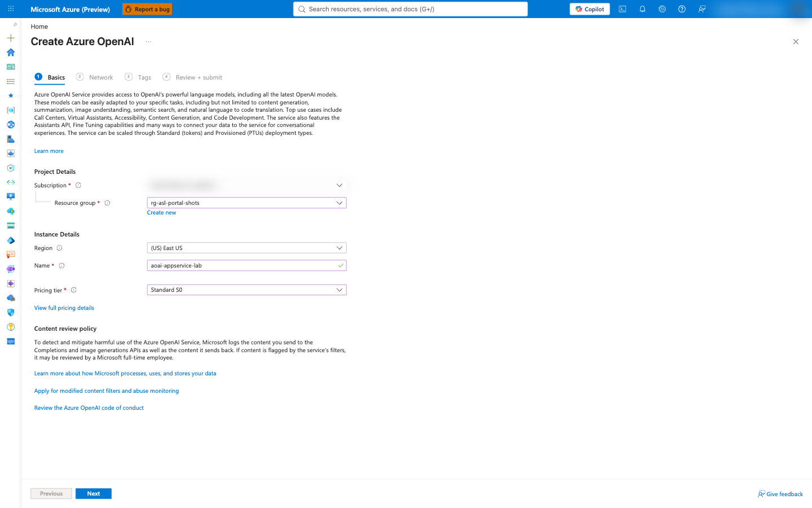812x508 pixels.
Task: Open Virtual machines monitor icon in sidebar
Action: coord(11,196)
